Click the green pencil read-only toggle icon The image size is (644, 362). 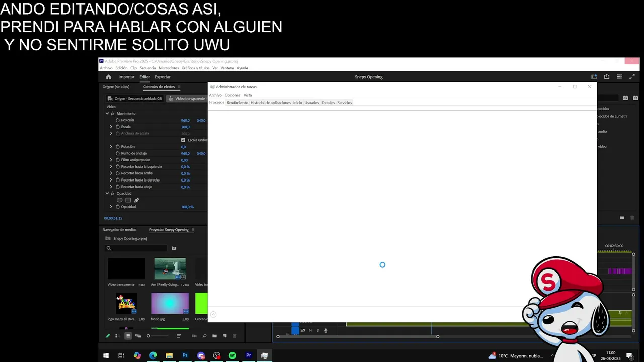click(x=108, y=336)
